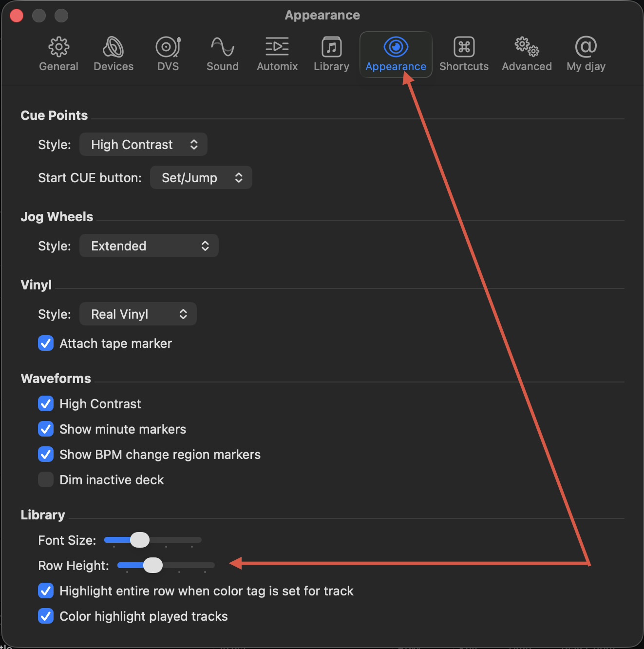Open the Advanced gears icon

tap(527, 47)
